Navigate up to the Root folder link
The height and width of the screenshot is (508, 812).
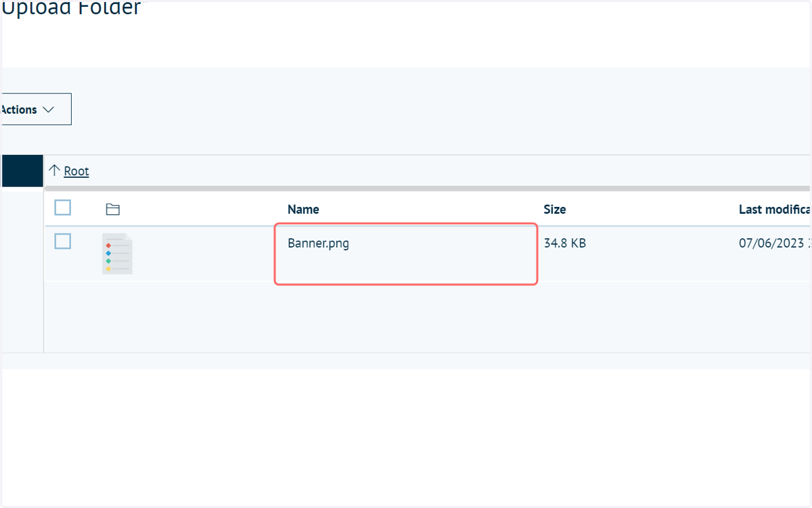point(76,171)
